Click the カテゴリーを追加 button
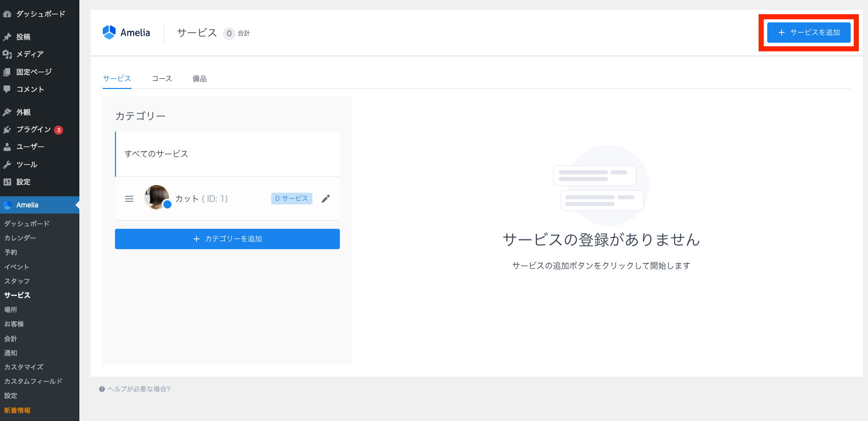The height and width of the screenshot is (421, 868). (x=227, y=239)
